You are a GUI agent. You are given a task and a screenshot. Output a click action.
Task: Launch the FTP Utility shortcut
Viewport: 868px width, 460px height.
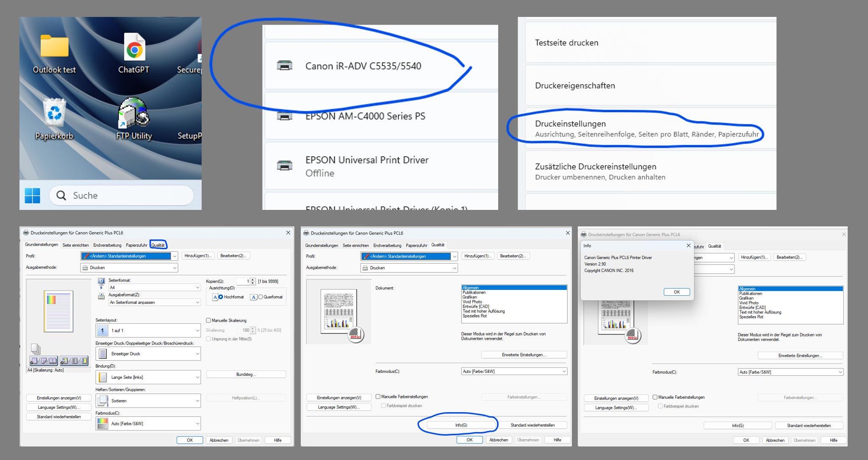pos(134,113)
